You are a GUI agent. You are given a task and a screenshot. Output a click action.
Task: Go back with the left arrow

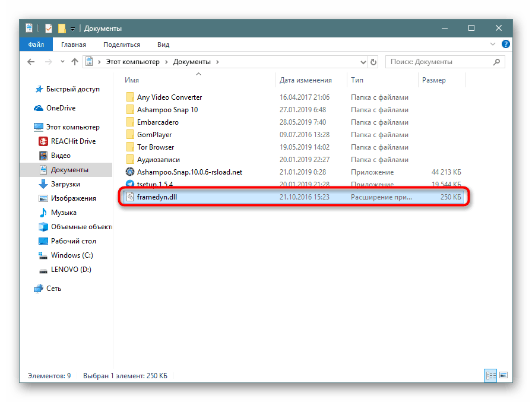tap(31, 62)
